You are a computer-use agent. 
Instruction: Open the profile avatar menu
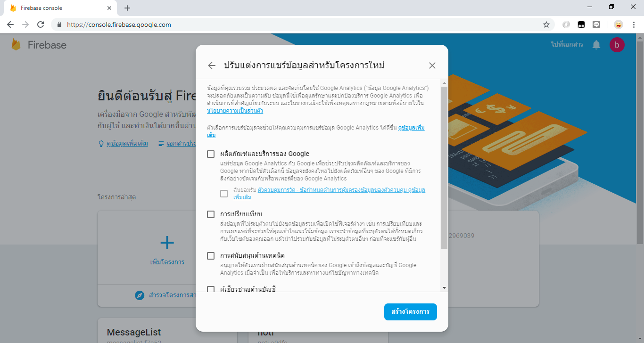(x=617, y=45)
